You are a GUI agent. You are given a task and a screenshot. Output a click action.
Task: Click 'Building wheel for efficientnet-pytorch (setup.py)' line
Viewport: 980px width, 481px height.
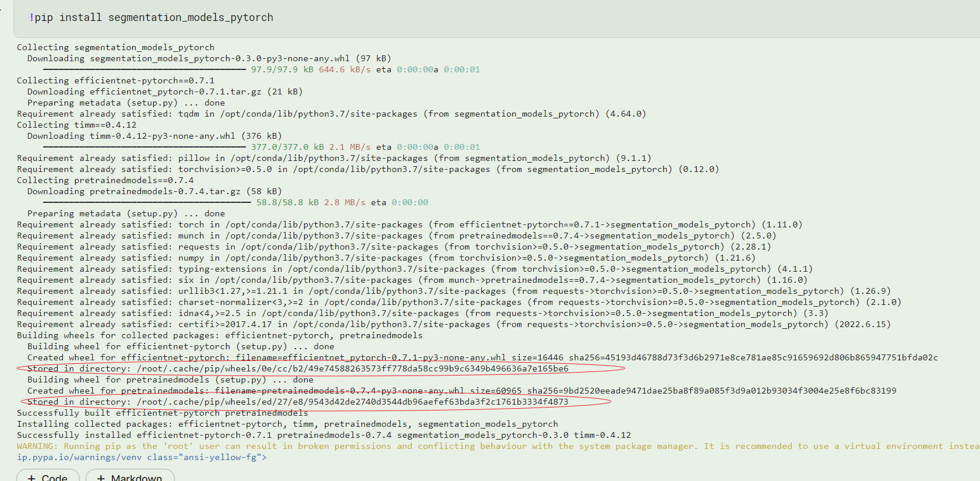point(181,346)
